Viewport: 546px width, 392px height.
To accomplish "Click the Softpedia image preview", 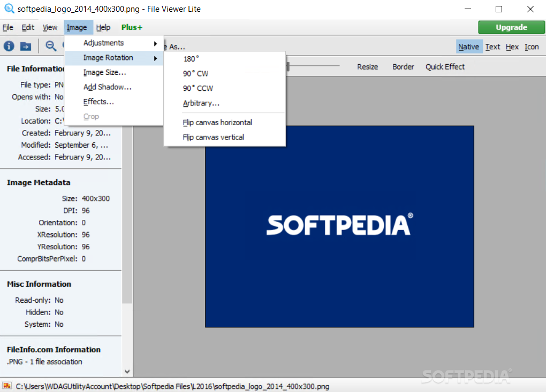I will [339, 226].
